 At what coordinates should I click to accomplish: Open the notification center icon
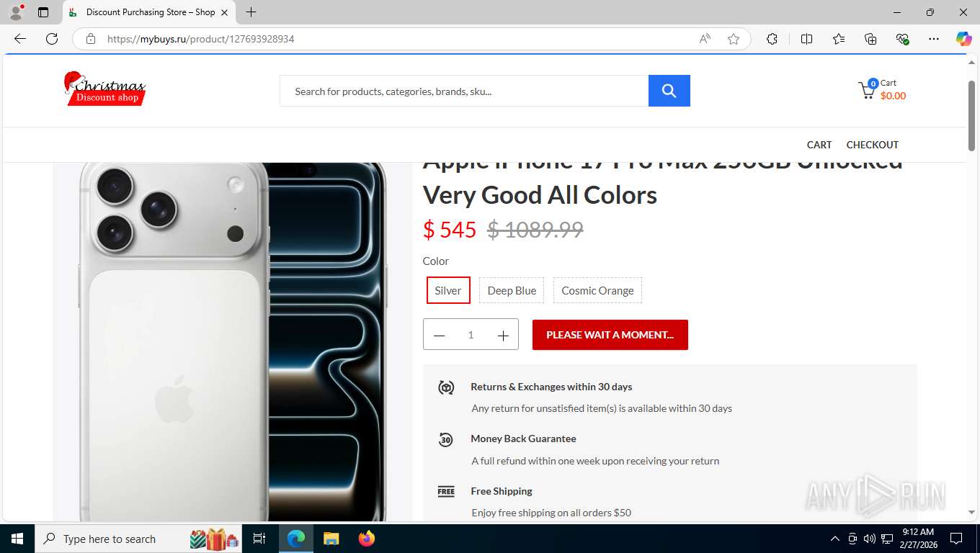[956, 539]
